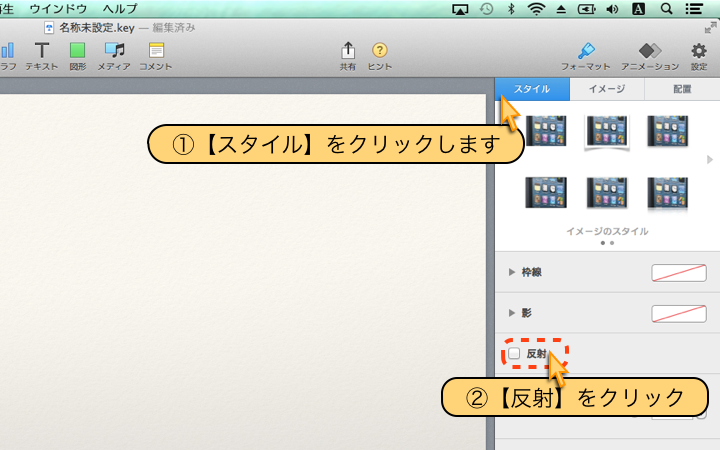Switch to the イメージ tab

(x=607, y=89)
